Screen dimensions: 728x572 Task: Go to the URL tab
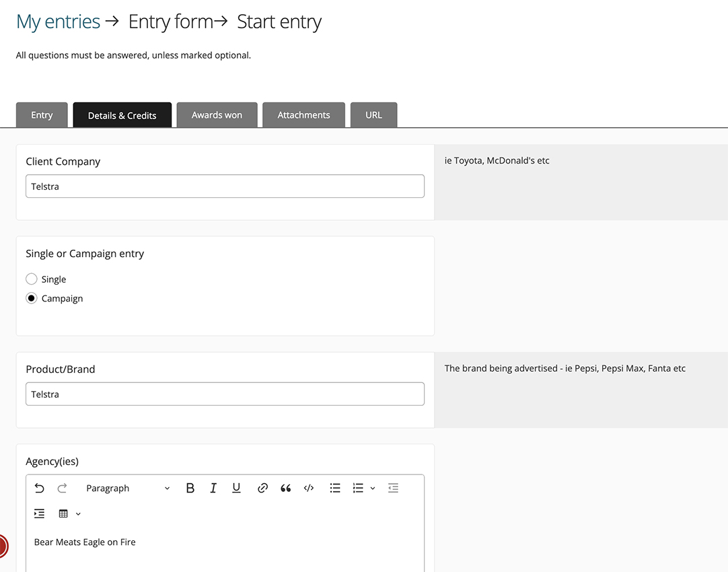point(373,115)
